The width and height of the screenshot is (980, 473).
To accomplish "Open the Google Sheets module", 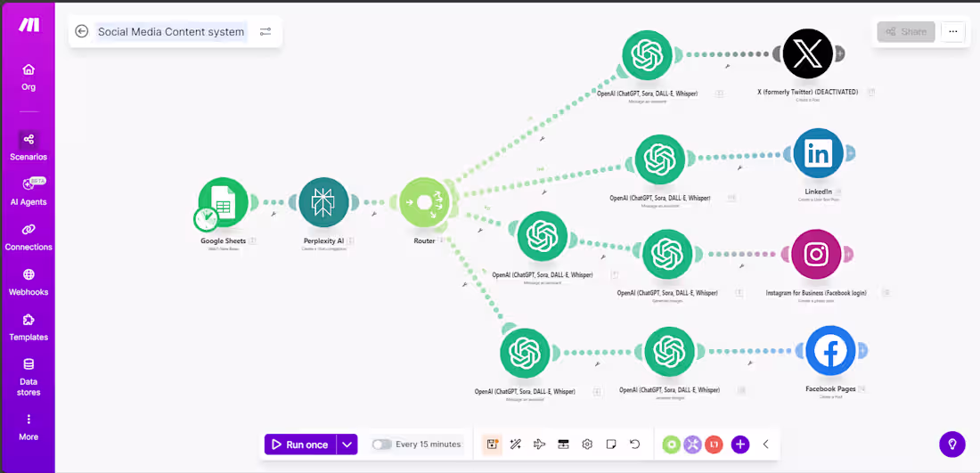I will [223, 202].
